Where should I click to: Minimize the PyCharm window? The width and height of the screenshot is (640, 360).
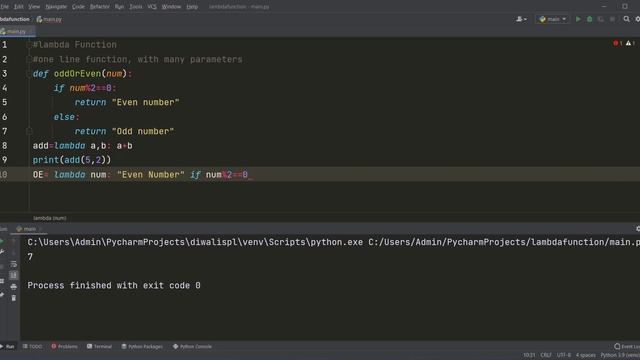(604, 6)
